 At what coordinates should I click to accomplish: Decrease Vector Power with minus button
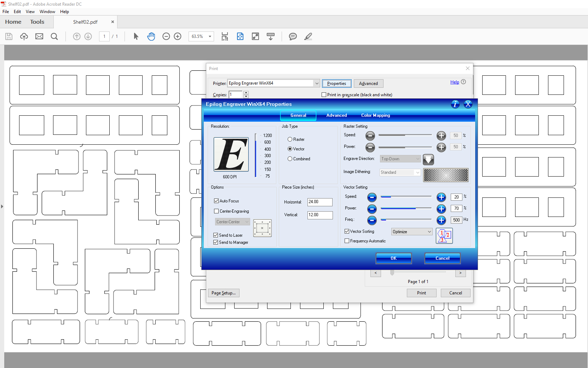(x=372, y=209)
